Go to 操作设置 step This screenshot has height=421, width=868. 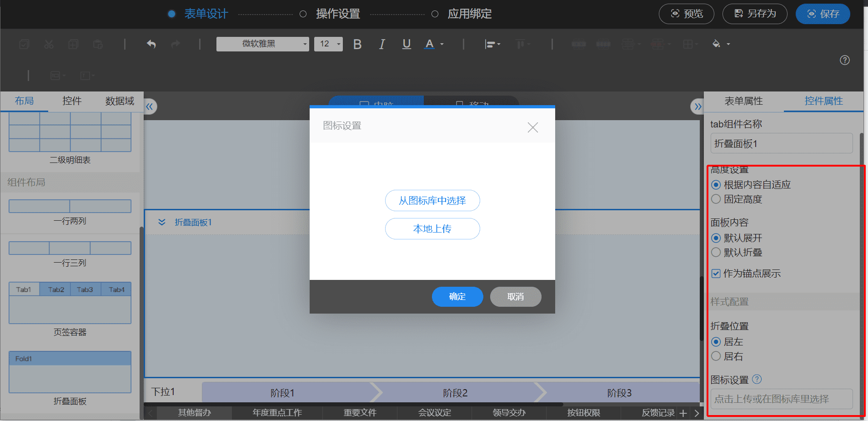[338, 14]
